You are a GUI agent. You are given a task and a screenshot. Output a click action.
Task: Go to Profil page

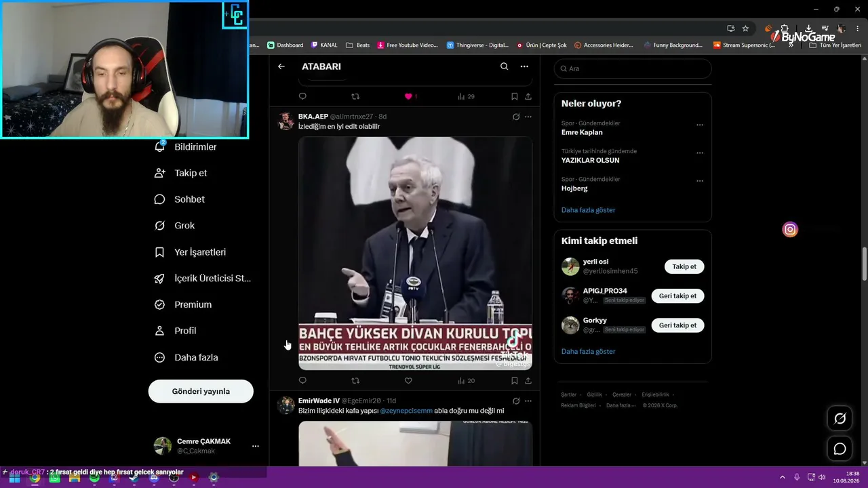(x=175, y=331)
